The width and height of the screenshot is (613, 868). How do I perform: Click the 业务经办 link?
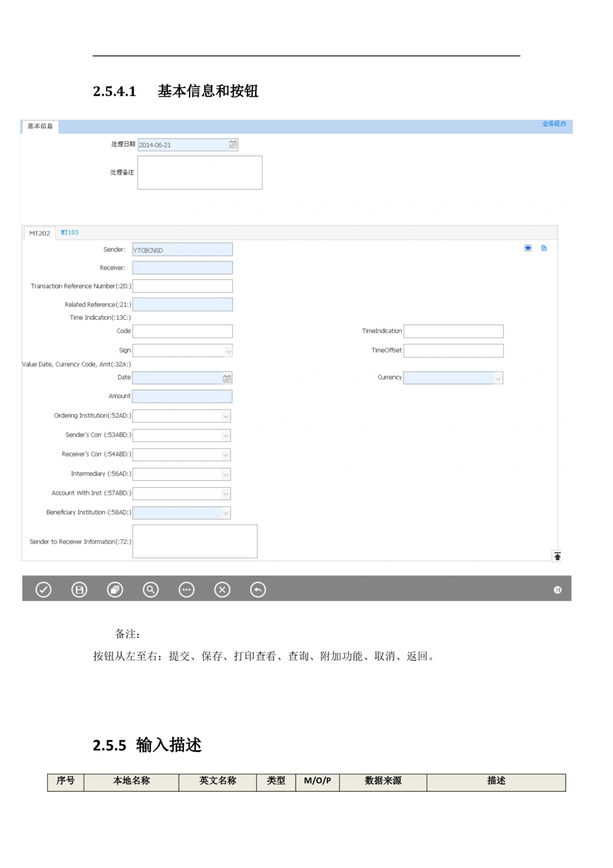click(x=554, y=124)
